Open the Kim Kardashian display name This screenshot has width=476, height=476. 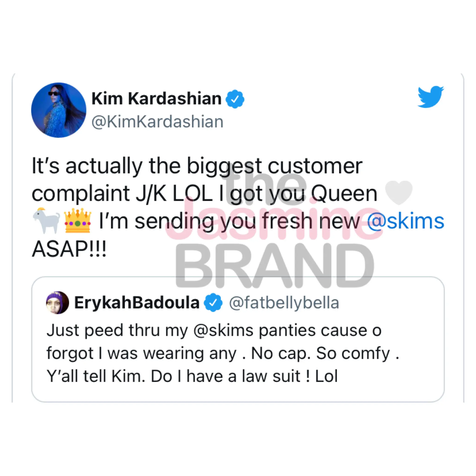pyautogui.click(x=156, y=99)
